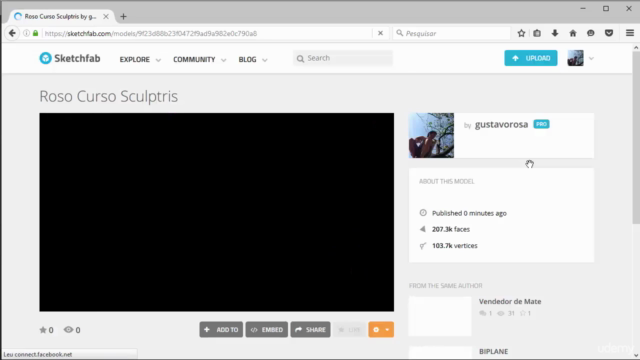This screenshot has height=360, width=640.
Task: Expand the Community menu
Action: coord(200,60)
